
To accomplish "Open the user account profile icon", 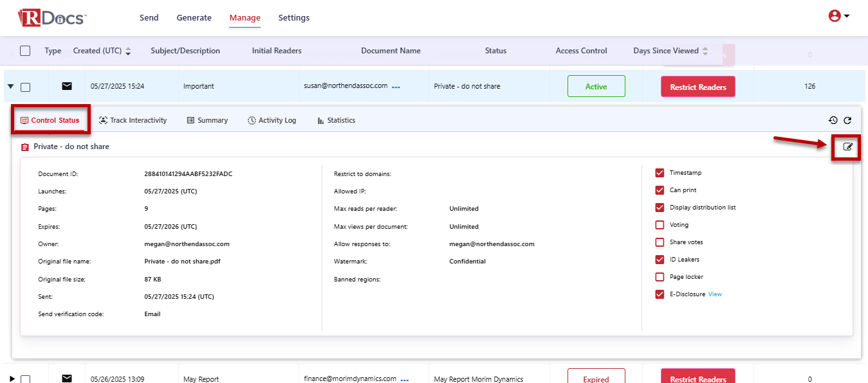I will point(835,16).
